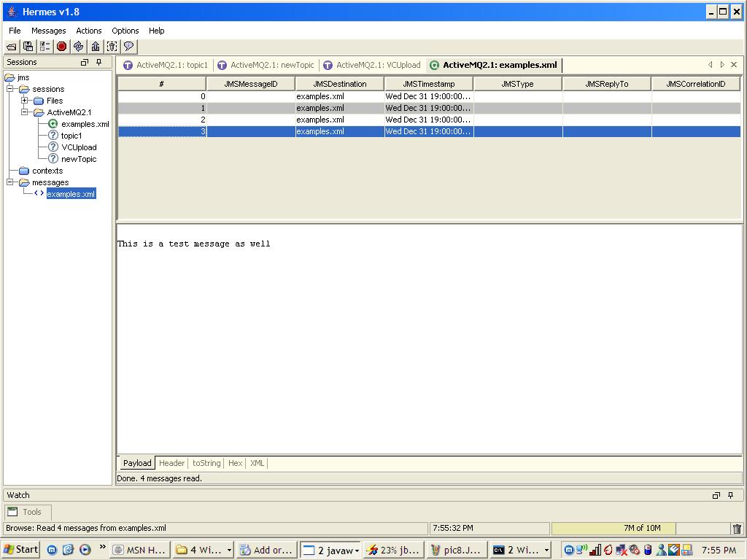Image resolution: width=747 pixels, height=560 pixels.
Task: Click the trash can delete toolbar icon
Action: pos(112,47)
